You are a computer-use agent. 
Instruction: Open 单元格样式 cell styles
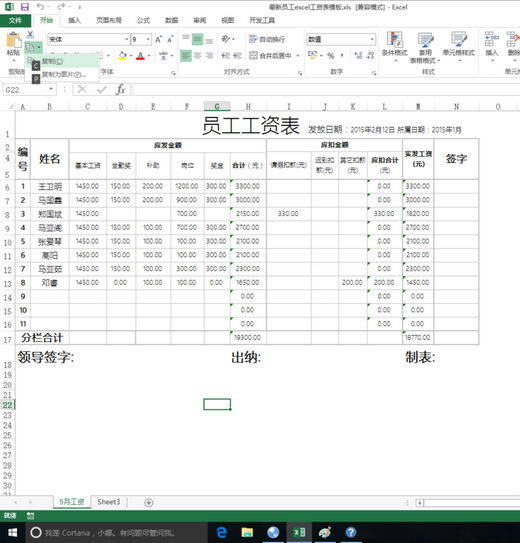point(459,46)
